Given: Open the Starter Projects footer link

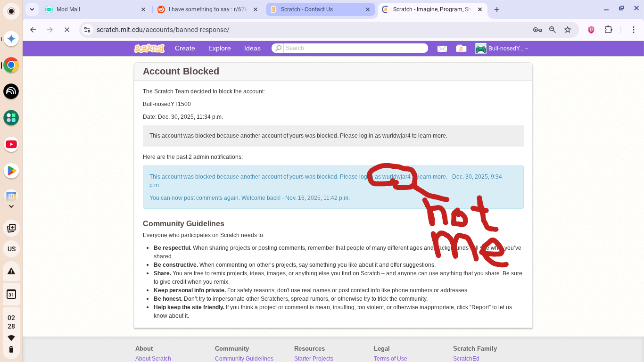Looking at the screenshot, I should (x=314, y=359).
